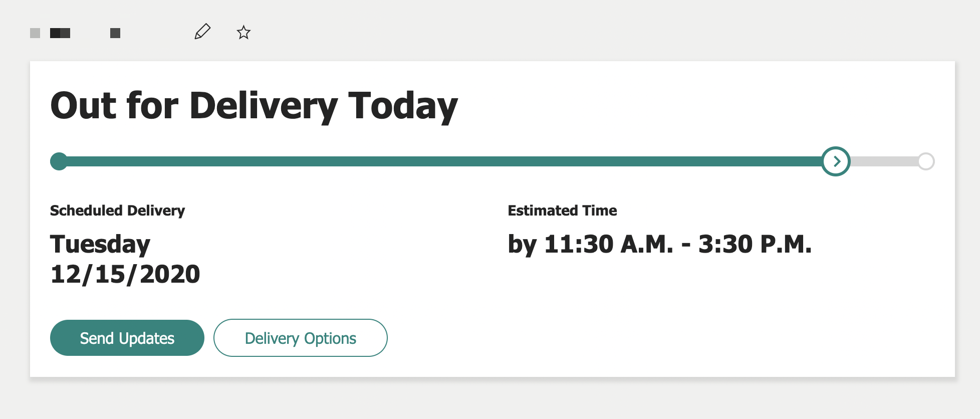Click the 11:30 A.M. start time
Screen dimensions: 980x419
[x=608, y=245]
